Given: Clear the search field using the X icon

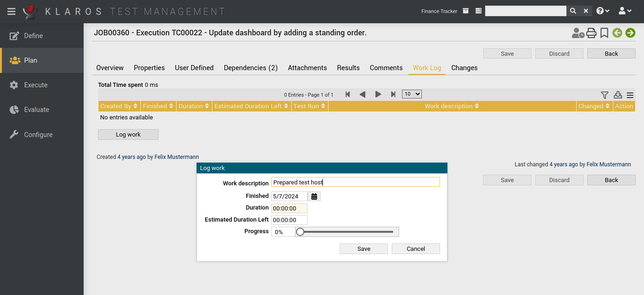Looking at the screenshot, I should tap(585, 10).
